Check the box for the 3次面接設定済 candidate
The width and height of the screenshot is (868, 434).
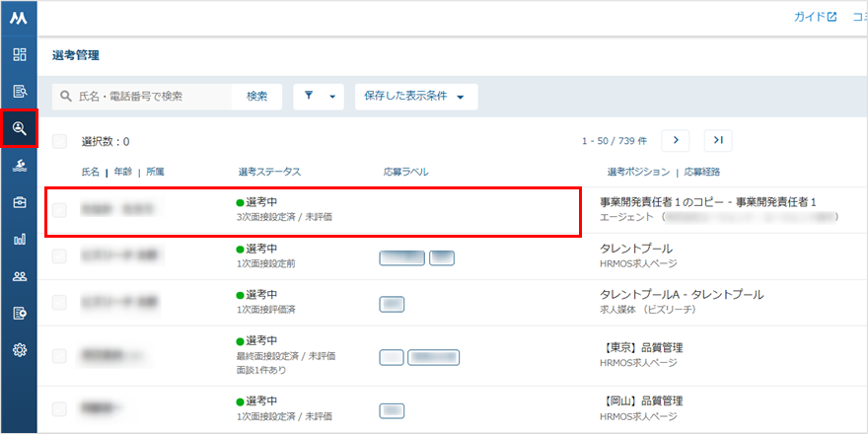point(59,210)
